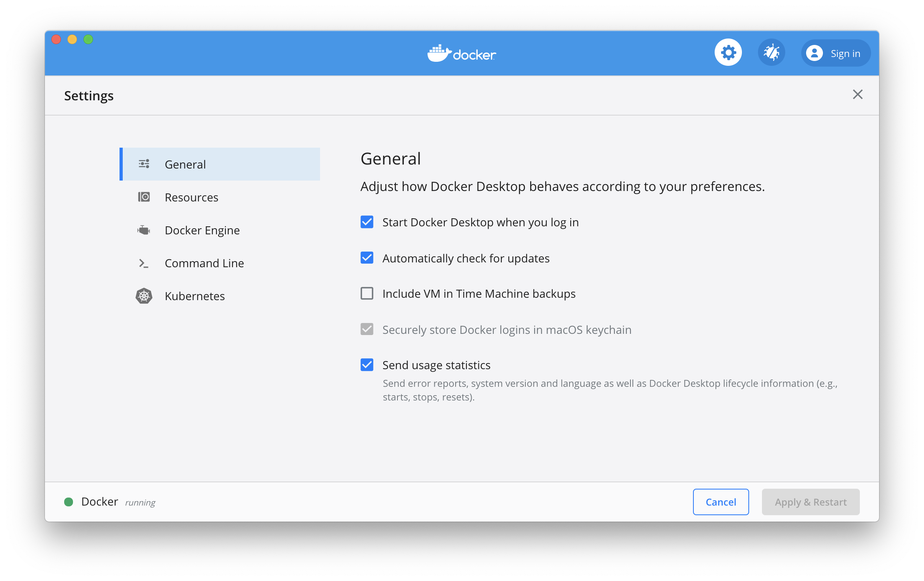This screenshot has height=581, width=924.
Task: Expand the Command Line settings section
Action: 205,262
